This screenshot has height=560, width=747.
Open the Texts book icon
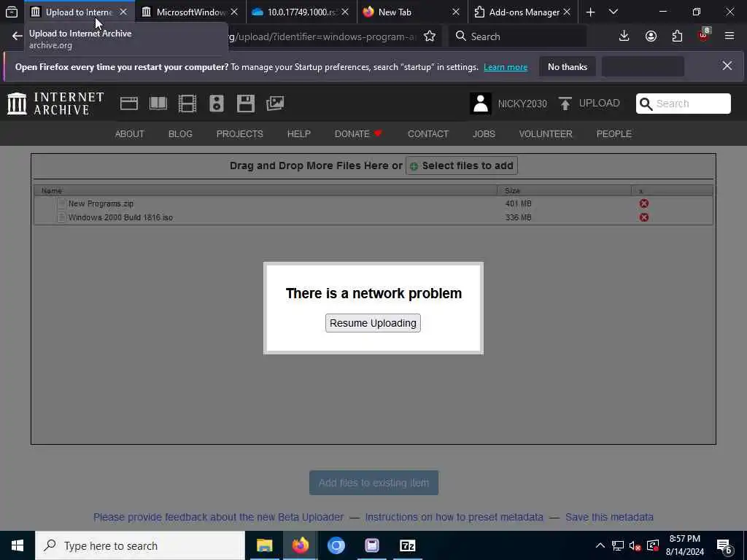click(158, 104)
